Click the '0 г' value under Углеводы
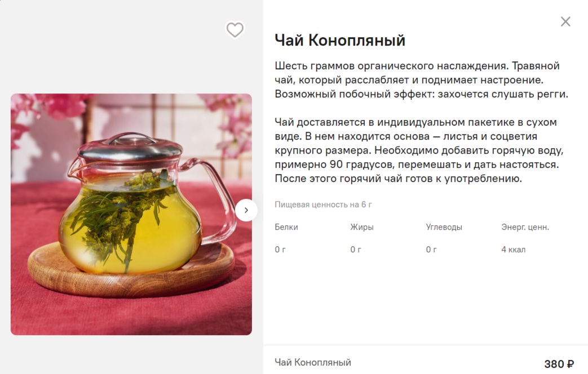The width and height of the screenshot is (588, 374). pos(431,250)
